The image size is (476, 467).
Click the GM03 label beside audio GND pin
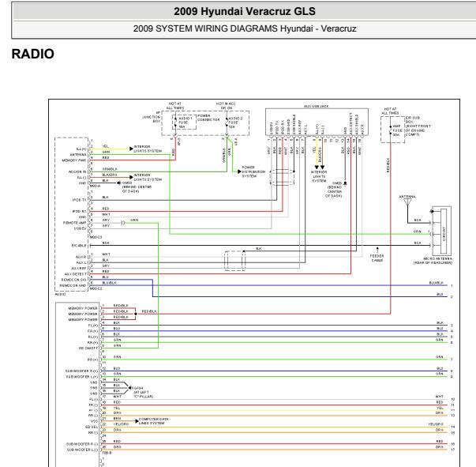click(127, 183)
